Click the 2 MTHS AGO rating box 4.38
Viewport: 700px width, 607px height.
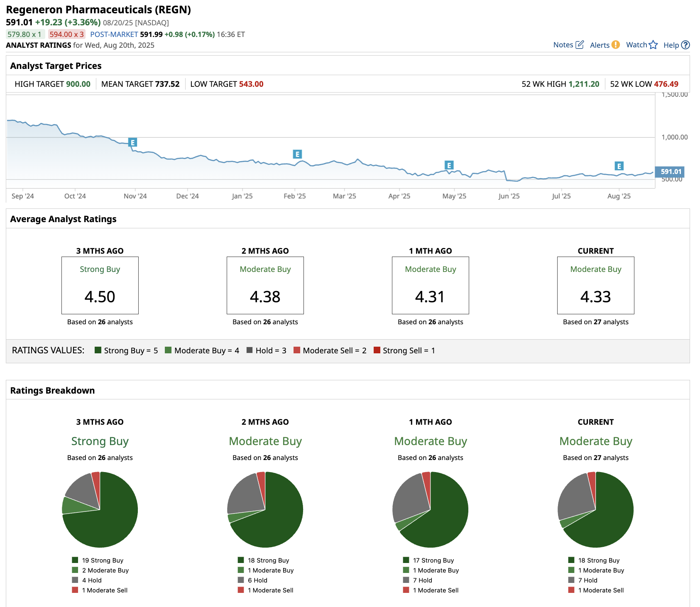[x=265, y=285]
